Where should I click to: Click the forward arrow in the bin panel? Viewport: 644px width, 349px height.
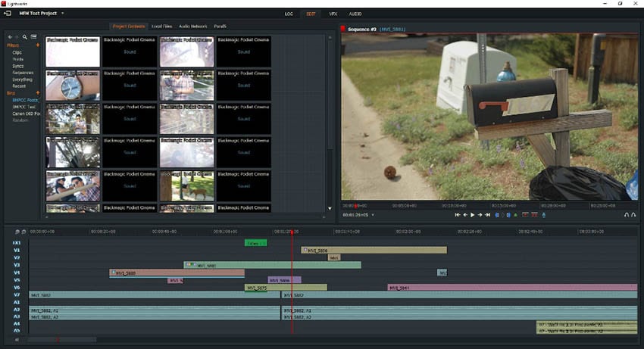coord(17,37)
